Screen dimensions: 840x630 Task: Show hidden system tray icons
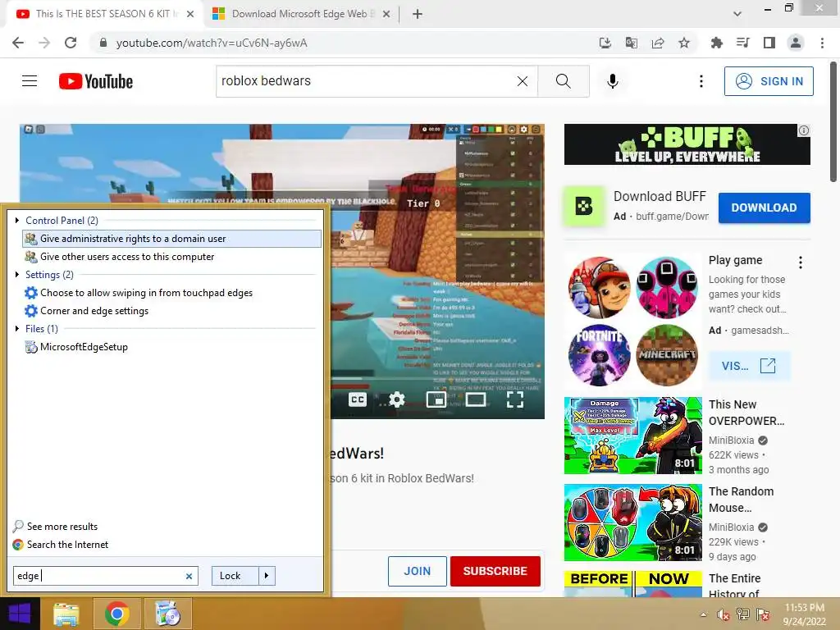tap(703, 614)
